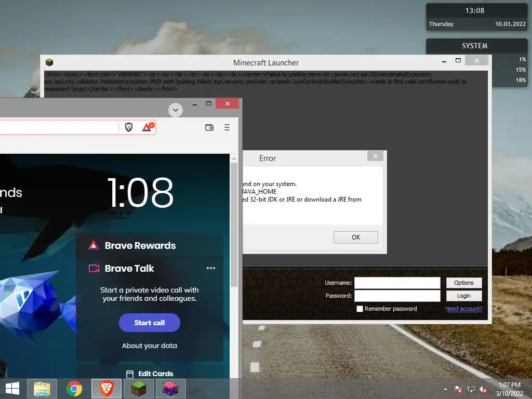This screenshot has width=532, height=399.
Task: Click Minecraft Launcher title bar grass block icon
Action: point(49,62)
